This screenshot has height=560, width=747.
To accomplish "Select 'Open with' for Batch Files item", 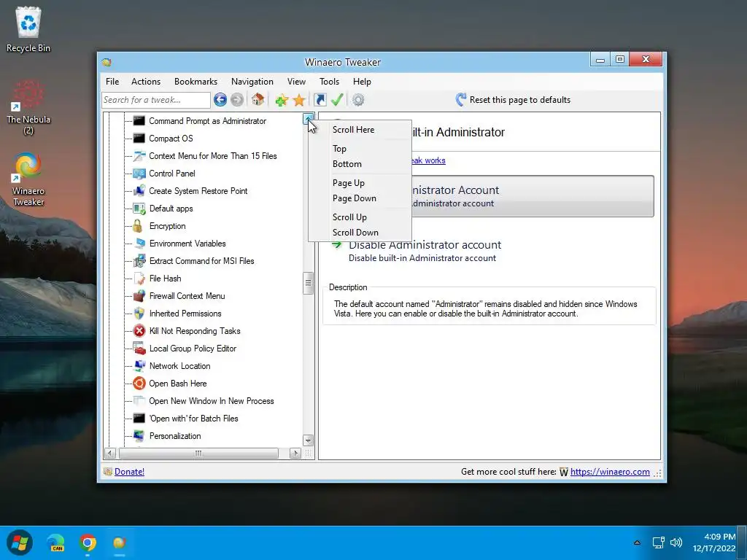I will (x=193, y=419).
